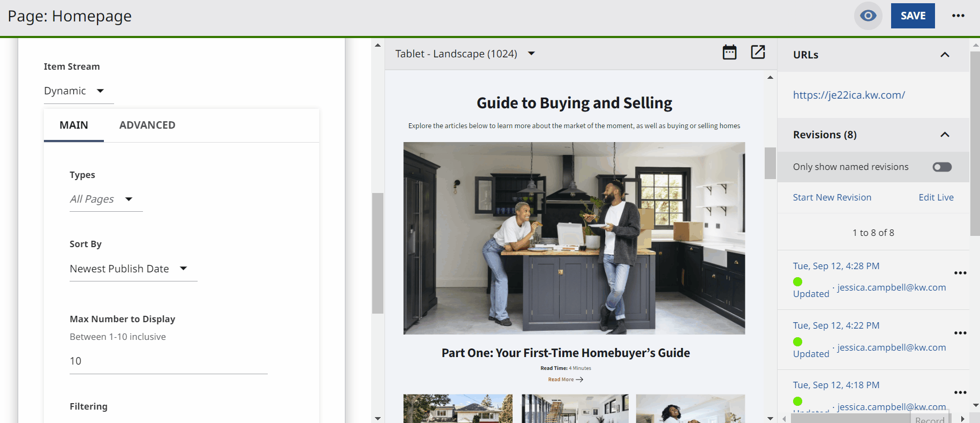This screenshot has height=423, width=980.
Task: Click the right sidebar scroll down arrow
Action: (975, 405)
